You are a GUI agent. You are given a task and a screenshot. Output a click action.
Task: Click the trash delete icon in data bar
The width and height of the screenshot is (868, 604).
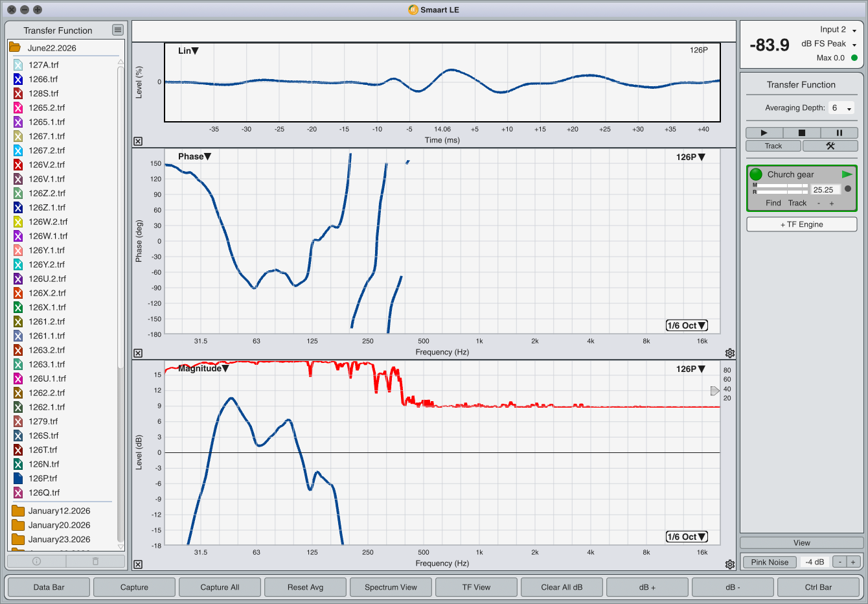pyautogui.click(x=95, y=561)
